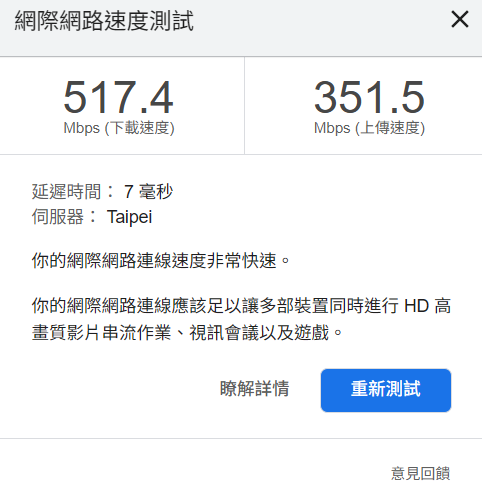The image size is (482, 492).
Task: Click the 視訊會議 words in the description
Action: [x=224, y=333]
